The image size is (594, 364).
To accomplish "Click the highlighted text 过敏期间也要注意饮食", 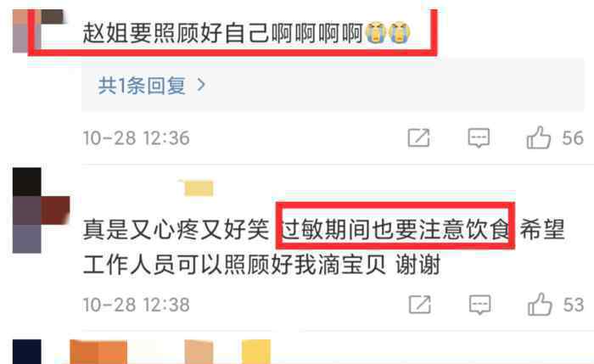I will click(x=395, y=230).
